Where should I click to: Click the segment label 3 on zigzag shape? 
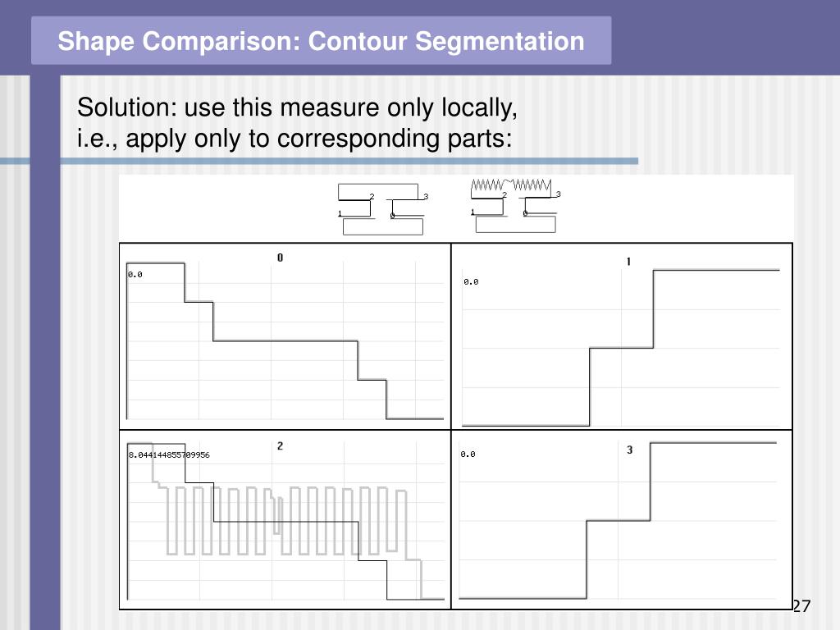tap(558, 194)
